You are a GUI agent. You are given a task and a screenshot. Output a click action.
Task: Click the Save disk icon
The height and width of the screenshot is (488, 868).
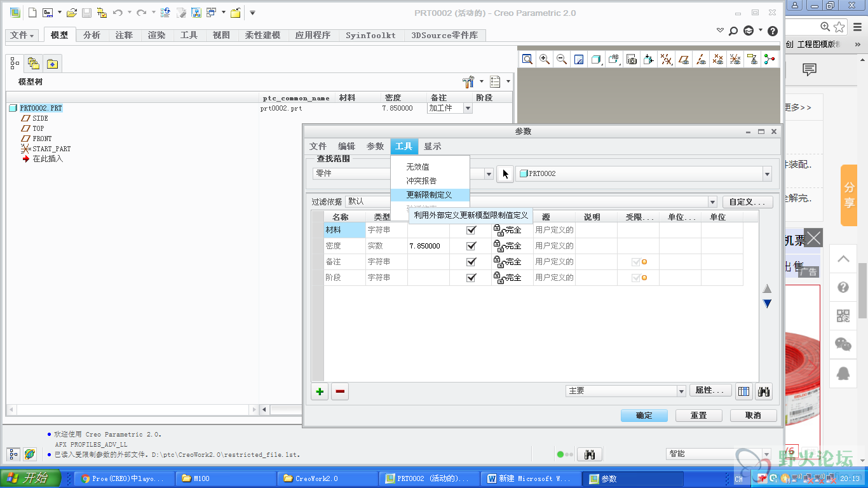87,13
